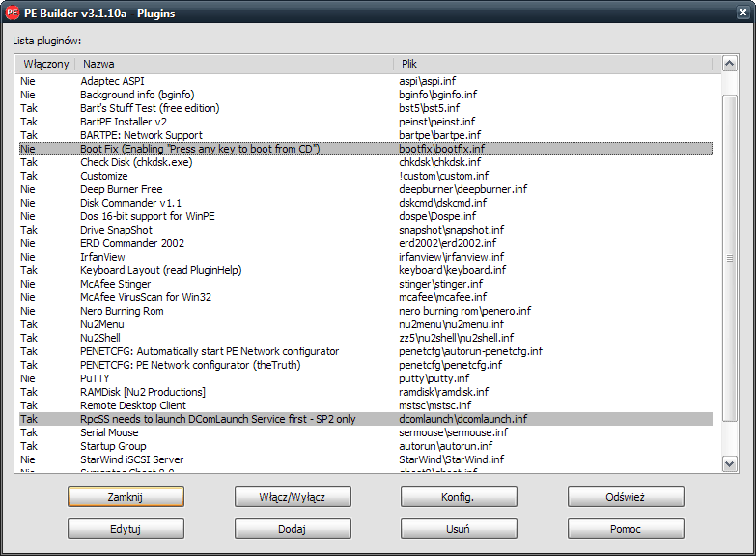Refresh the list using Odśwież button
The width and height of the screenshot is (756, 556).
coord(626,497)
